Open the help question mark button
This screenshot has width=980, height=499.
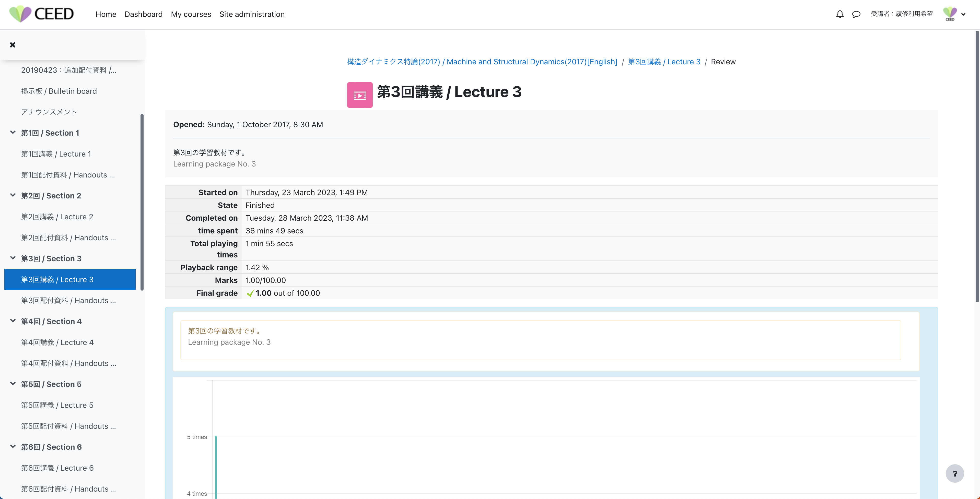(x=954, y=473)
